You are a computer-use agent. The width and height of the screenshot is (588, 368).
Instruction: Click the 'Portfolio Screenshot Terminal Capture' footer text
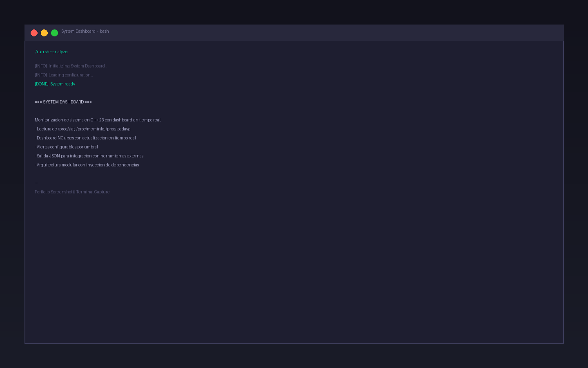72,192
